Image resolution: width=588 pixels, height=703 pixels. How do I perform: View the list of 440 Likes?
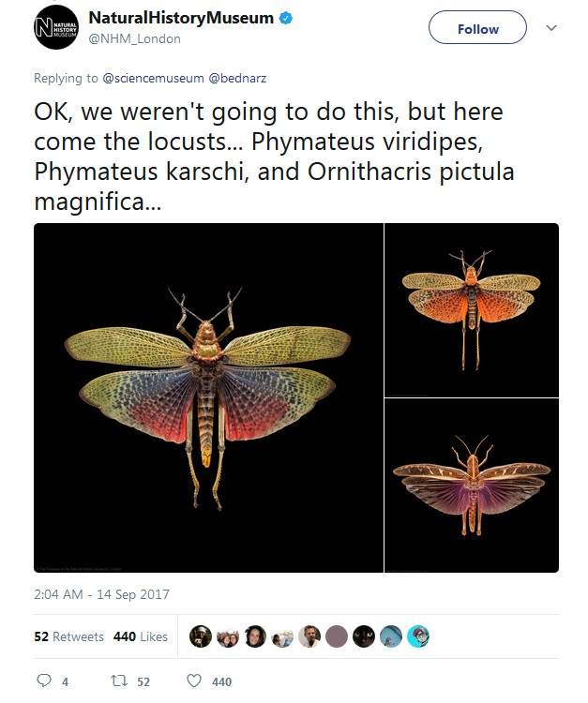[141, 636]
